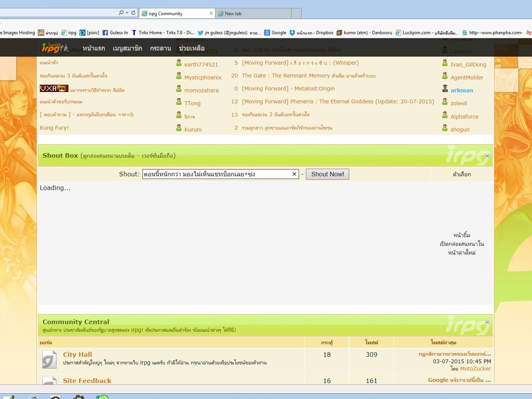Collapse the Community Central section
This screenshot has height=399, width=532.
point(487,322)
